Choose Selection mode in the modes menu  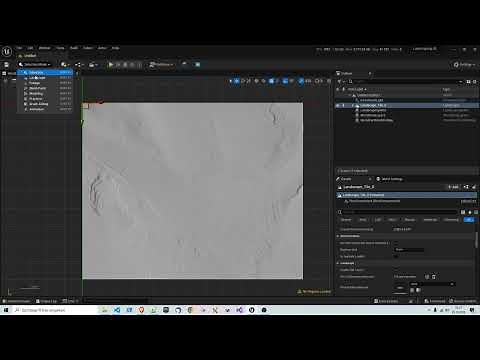point(45,72)
